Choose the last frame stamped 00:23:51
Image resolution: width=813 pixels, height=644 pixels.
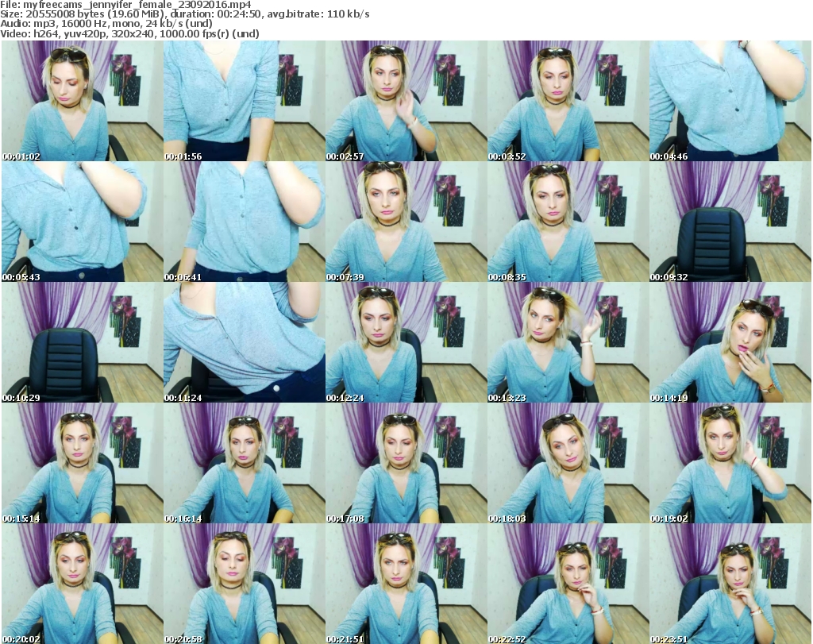(x=730, y=584)
